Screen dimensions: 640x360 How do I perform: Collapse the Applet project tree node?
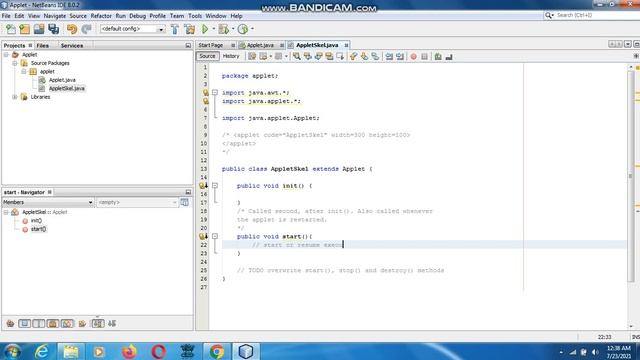click(6, 55)
